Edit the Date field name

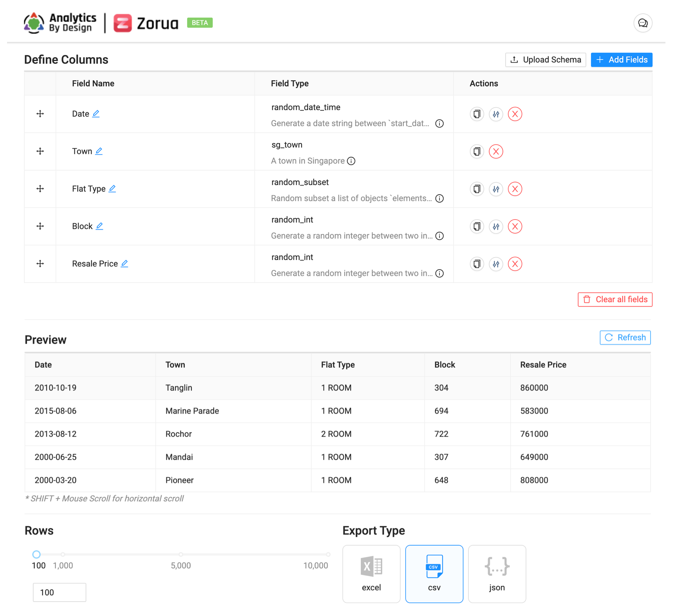point(96,114)
